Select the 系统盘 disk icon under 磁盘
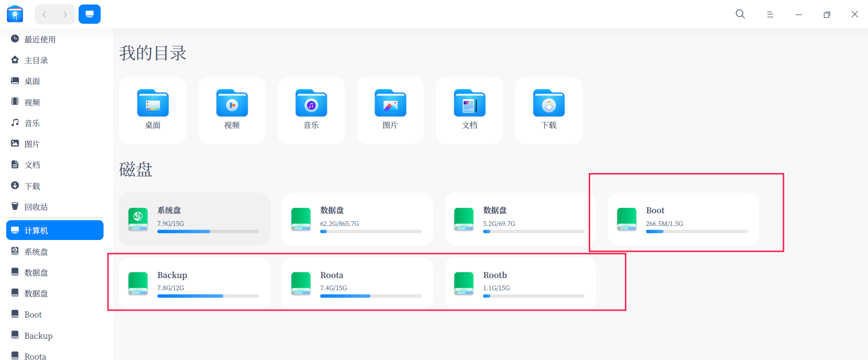Image resolution: width=868 pixels, height=360 pixels. coord(138,219)
